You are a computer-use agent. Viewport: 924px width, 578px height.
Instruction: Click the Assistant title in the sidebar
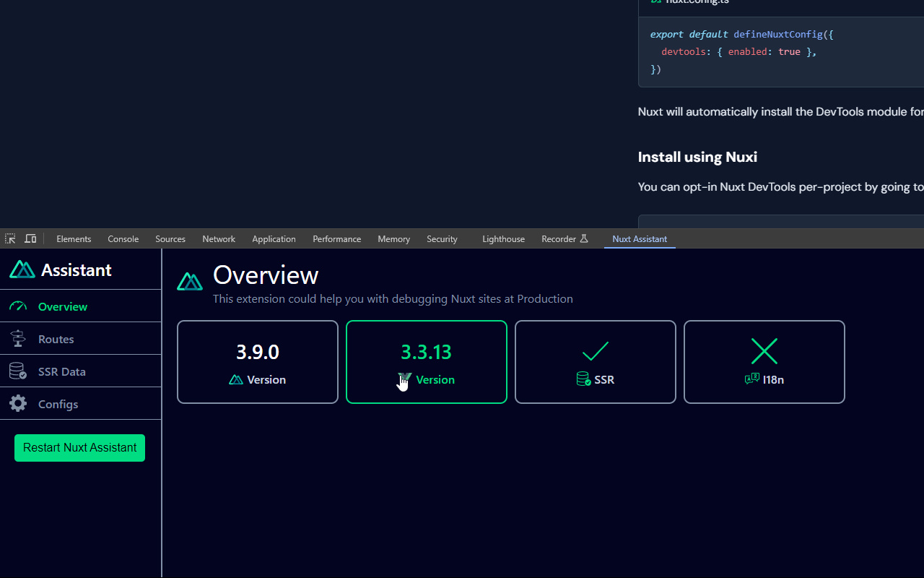tap(77, 269)
